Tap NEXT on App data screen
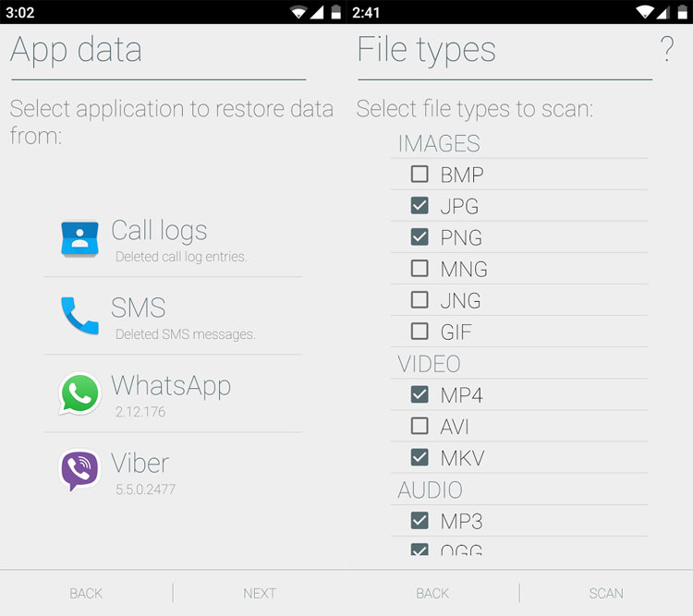 (x=260, y=593)
